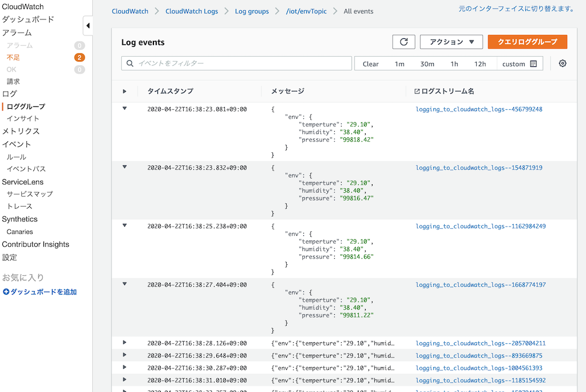Click the メッセージ column header
586x392 pixels.
[x=287, y=91]
